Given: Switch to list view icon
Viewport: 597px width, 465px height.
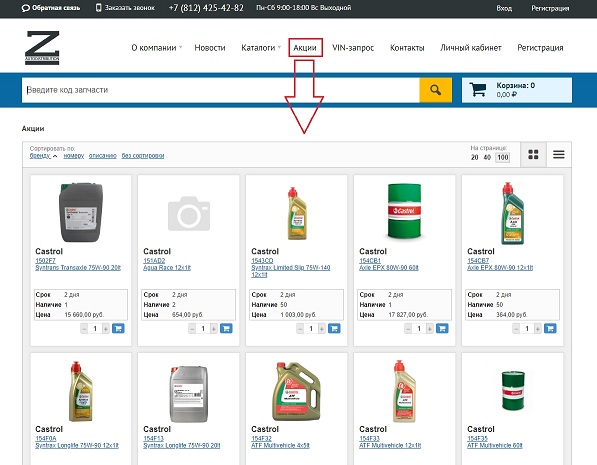Looking at the screenshot, I should pyautogui.click(x=559, y=154).
